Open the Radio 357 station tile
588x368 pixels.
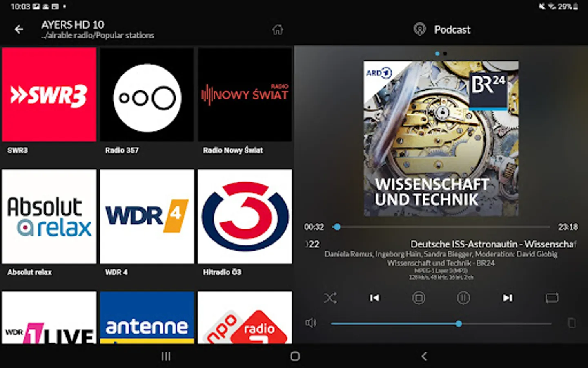coord(147,94)
